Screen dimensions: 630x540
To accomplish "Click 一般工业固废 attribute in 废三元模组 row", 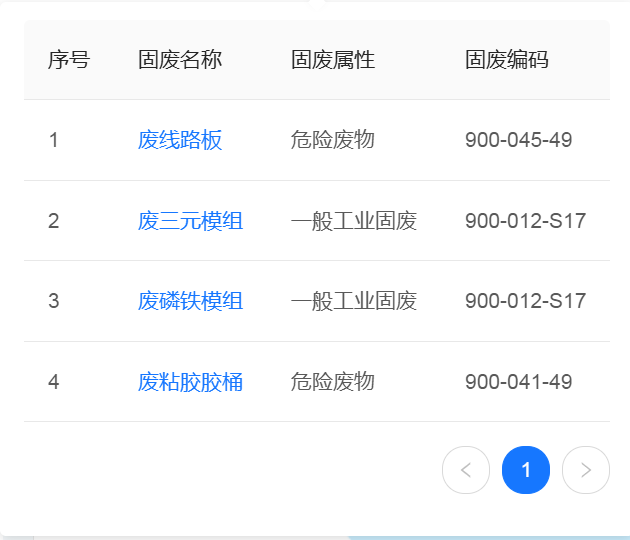I will [x=353, y=221].
